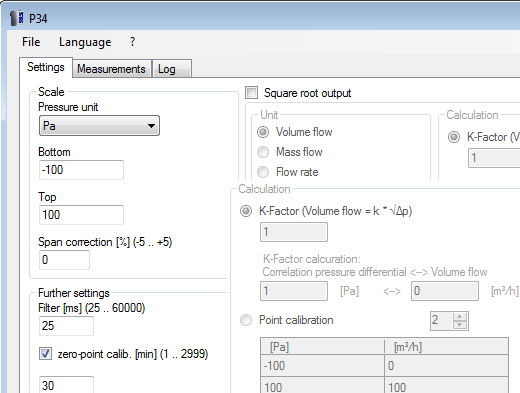Select the Volume flow radio button
Image resolution: width=520 pixels, height=393 pixels.
(x=263, y=132)
